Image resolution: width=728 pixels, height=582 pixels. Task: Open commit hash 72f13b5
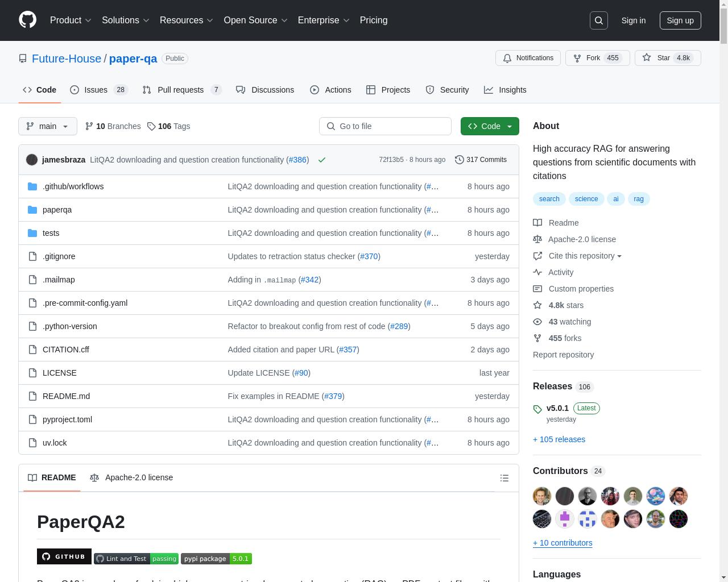tap(391, 160)
